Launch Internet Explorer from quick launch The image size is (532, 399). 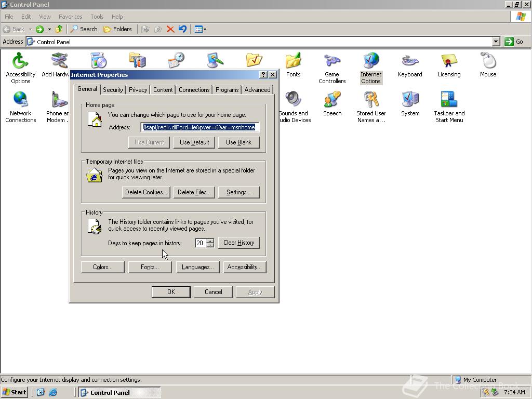click(x=53, y=393)
